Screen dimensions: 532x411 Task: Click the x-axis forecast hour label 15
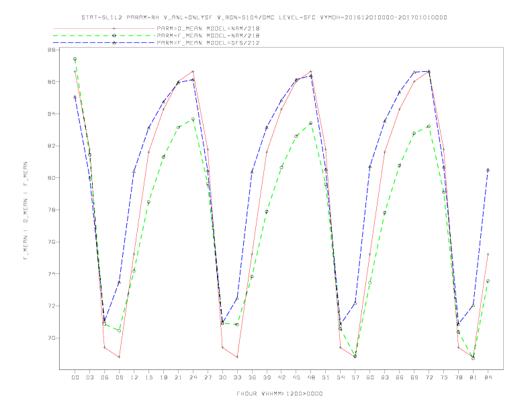(x=148, y=377)
